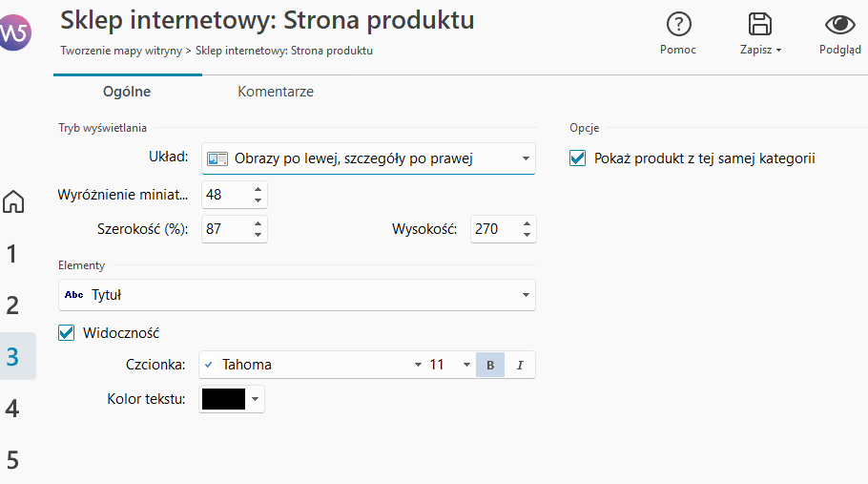Screen dimensions: 868x484
Task: Jump to step 1 in sidebar
Action: [12, 254]
